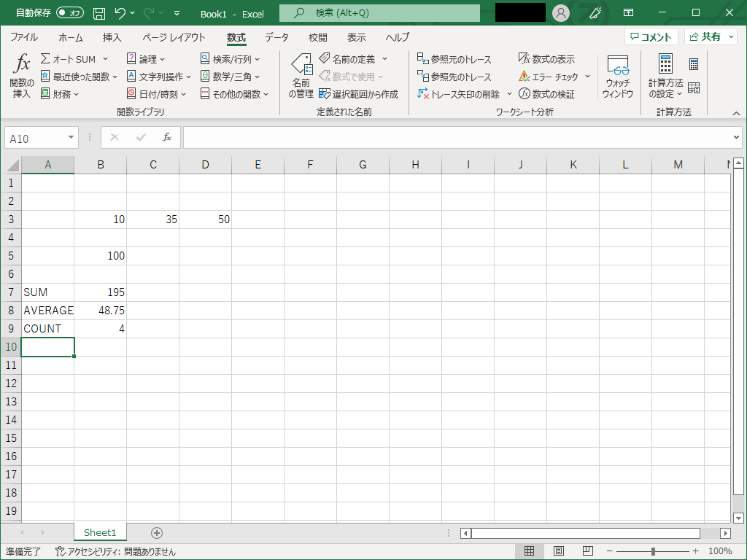Switch to 標準 Normal view in status bar
Image resolution: width=747 pixels, height=560 pixels.
[529, 551]
